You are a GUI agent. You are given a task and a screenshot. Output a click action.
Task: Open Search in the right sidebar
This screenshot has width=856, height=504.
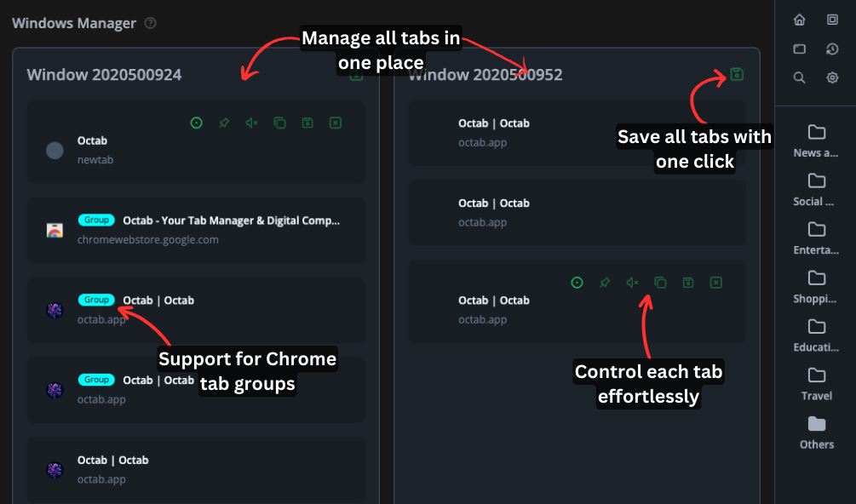pos(799,77)
